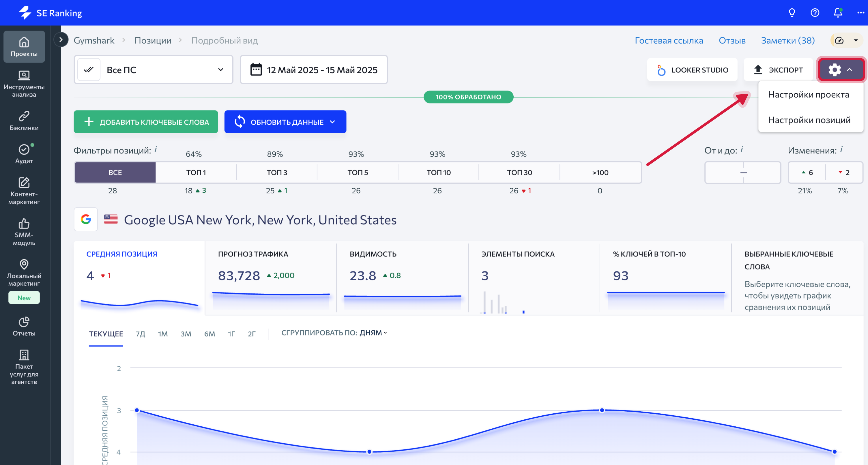Open the SMM-модуль section
The height and width of the screenshot is (465, 868).
(24, 232)
